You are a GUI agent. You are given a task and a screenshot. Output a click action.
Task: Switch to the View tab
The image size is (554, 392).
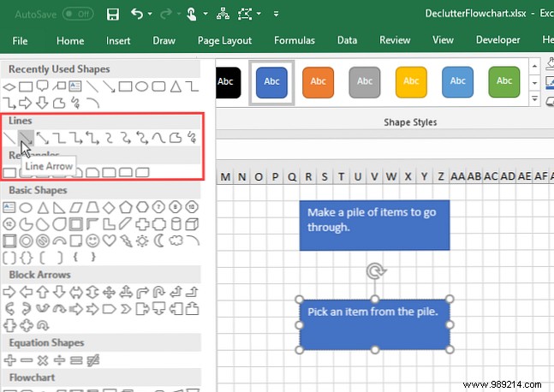[443, 40]
